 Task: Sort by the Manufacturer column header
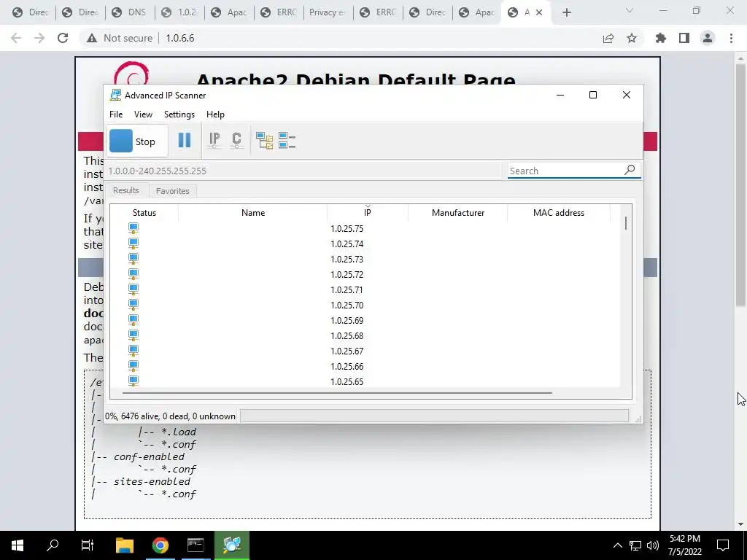pyautogui.click(x=458, y=213)
